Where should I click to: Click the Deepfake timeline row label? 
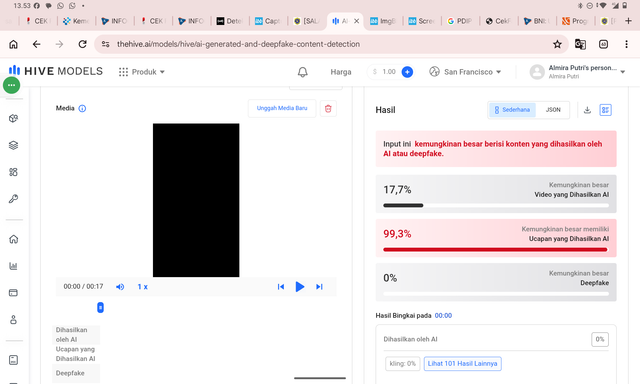pyautogui.click(x=70, y=373)
